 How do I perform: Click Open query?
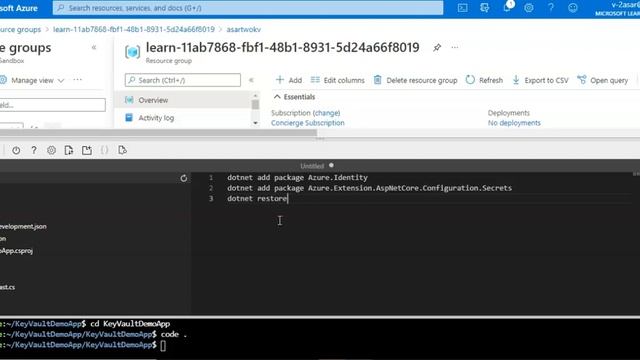[x=603, y=80]
